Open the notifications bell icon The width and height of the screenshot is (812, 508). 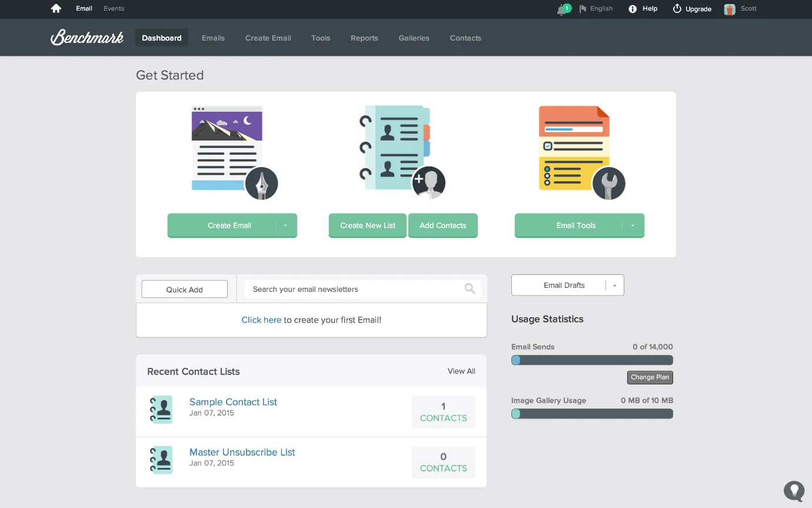[x=561, y=9]
